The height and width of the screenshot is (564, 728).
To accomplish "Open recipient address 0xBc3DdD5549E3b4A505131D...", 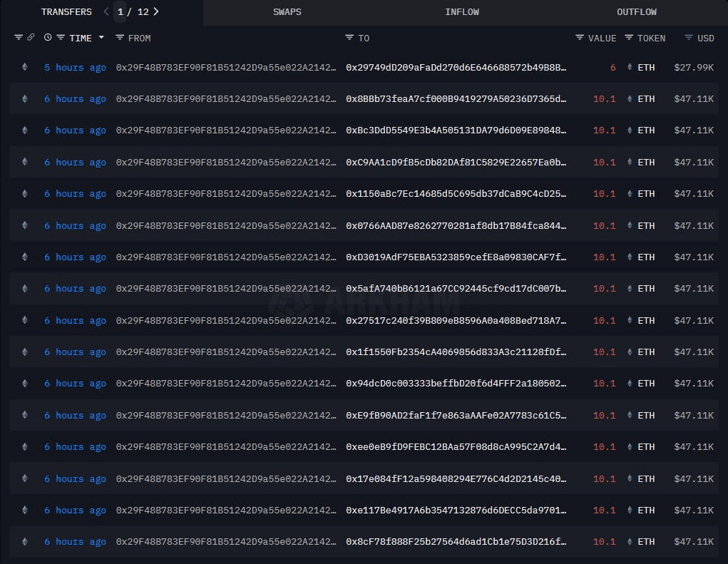I will 456,130.
